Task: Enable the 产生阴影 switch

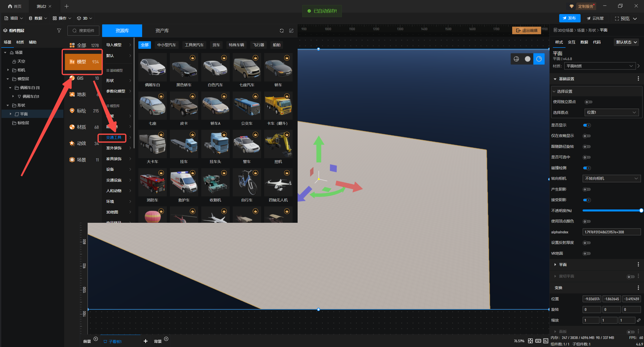Action: pos(587,189)
